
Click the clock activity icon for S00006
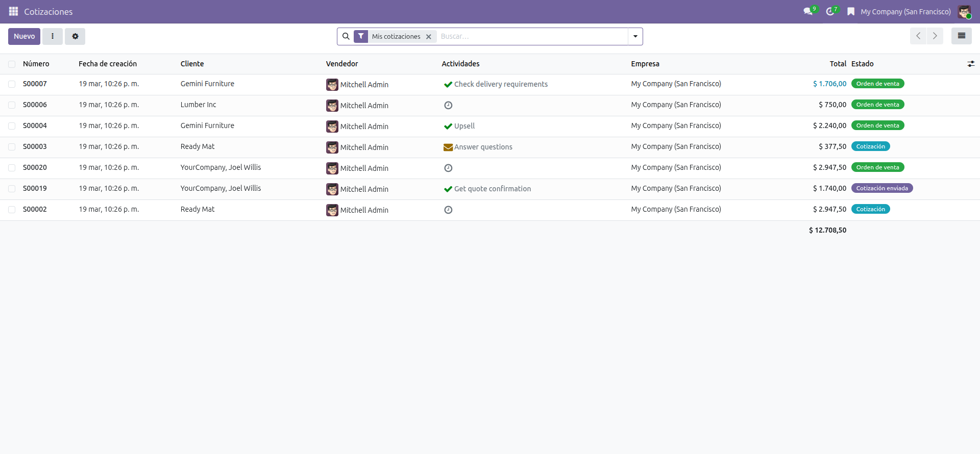pos(448,105)
